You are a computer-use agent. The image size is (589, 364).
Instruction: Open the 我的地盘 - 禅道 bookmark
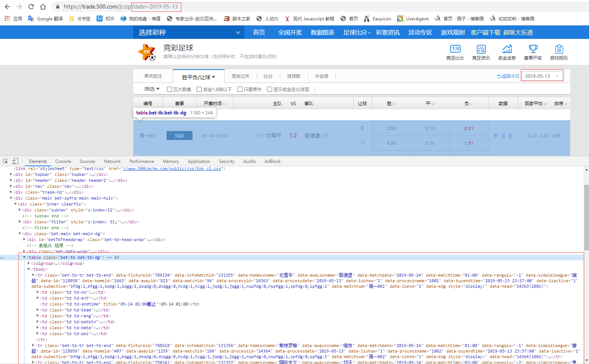[x=140, y=19]
